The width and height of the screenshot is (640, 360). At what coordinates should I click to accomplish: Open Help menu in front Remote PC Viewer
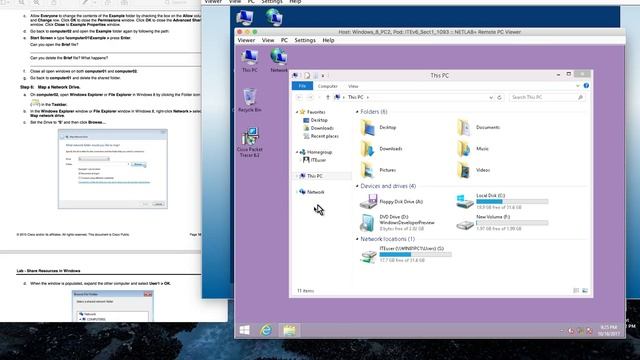[x=328, y=40]
